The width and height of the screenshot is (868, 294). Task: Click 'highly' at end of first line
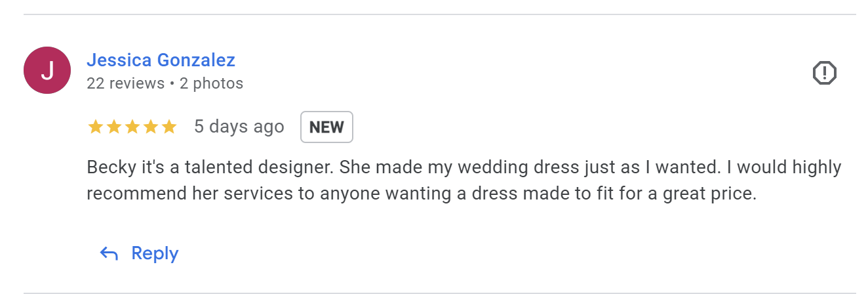click(816, 168)
